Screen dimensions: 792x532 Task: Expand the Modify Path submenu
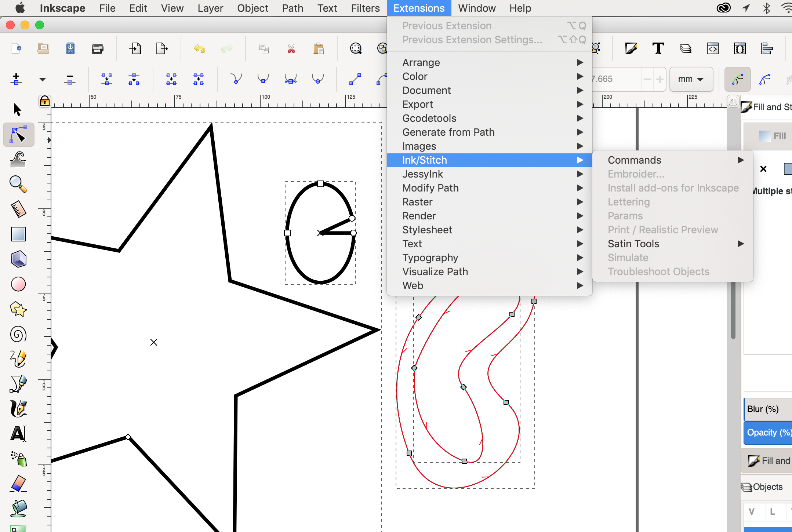490,188
